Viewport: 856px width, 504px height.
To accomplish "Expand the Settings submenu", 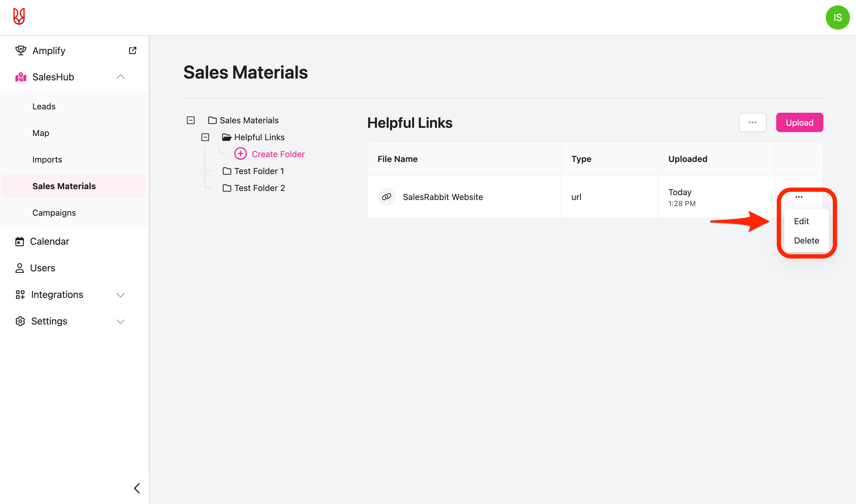I will click(x=121, y=321).
